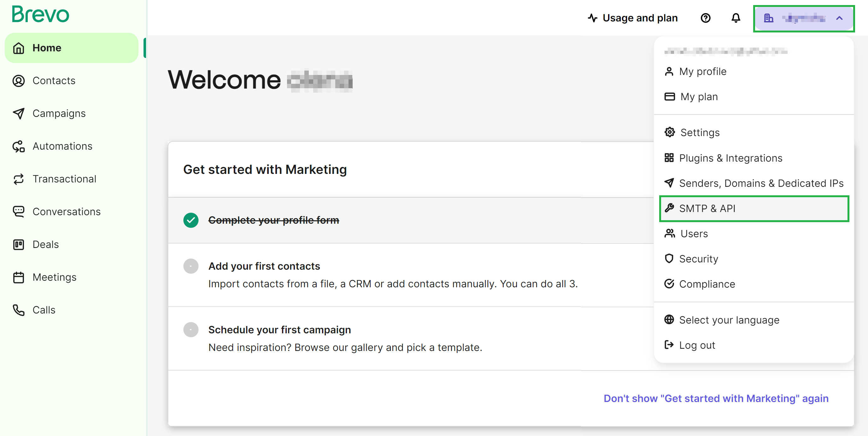The width and height of the screenshot is (868, 436).
Task: Open Add your first contacts step
Action: (264, 266)
